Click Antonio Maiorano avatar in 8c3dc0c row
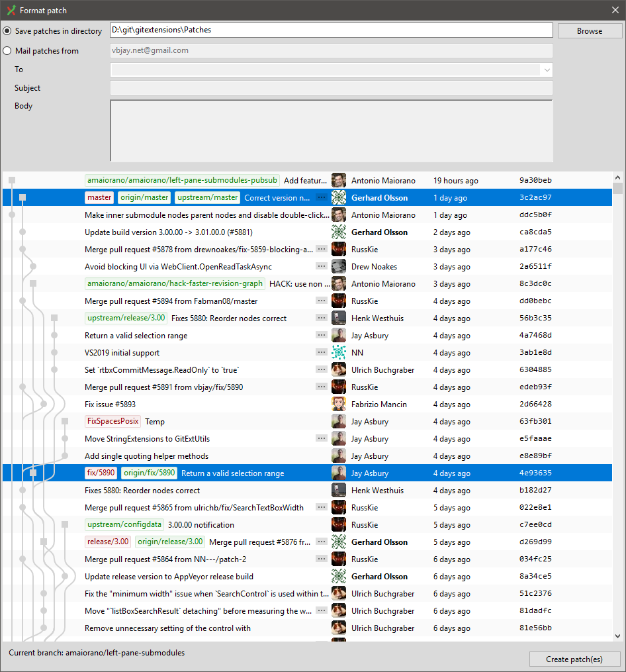The height and width of the screenshot is (672, 626). [x=339, y=284]
